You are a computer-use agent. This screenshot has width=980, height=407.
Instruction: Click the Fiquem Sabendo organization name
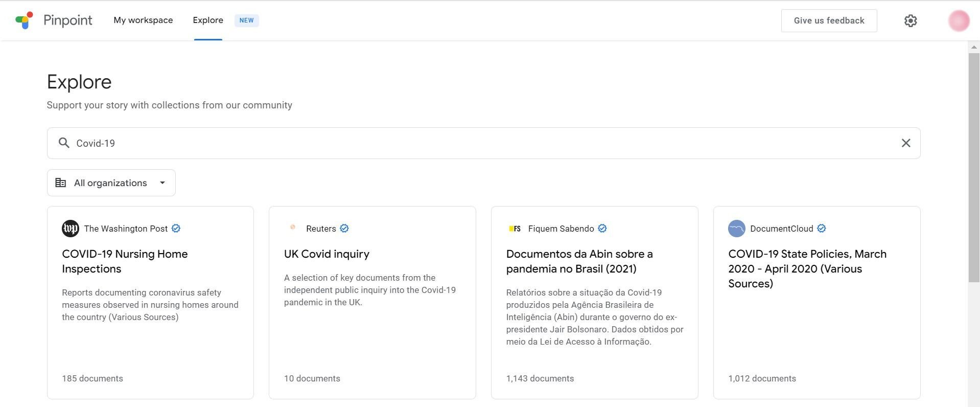(x=561, y=229)
